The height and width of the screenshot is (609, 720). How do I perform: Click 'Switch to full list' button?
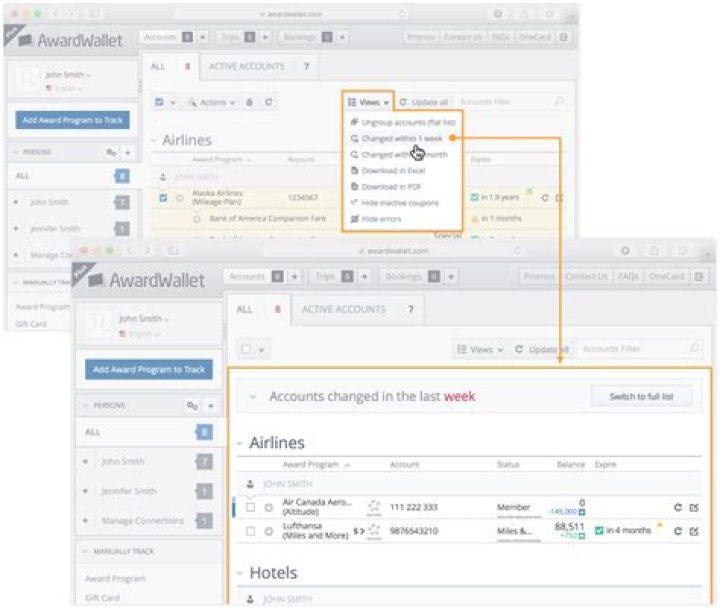641,396
